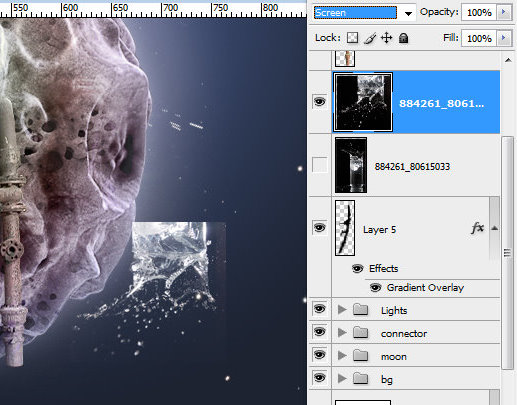
Task: Click the Fill percentage field
Action: tap(479, 39)
